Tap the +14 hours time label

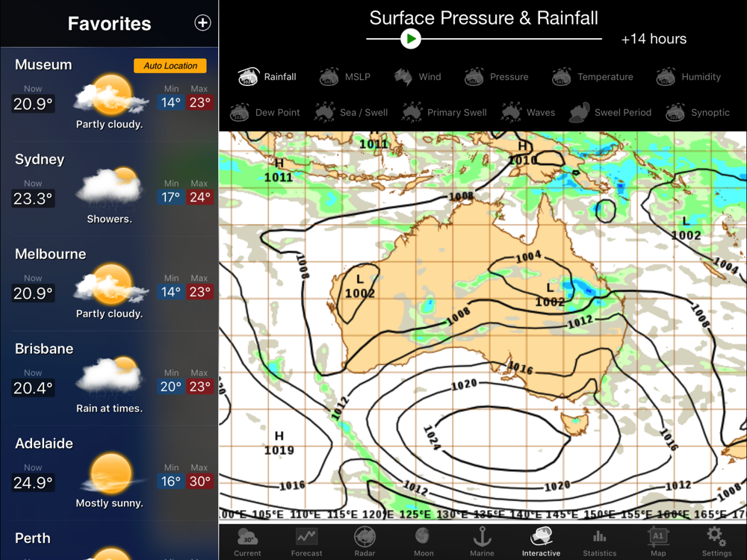click(x=654, y=39)
